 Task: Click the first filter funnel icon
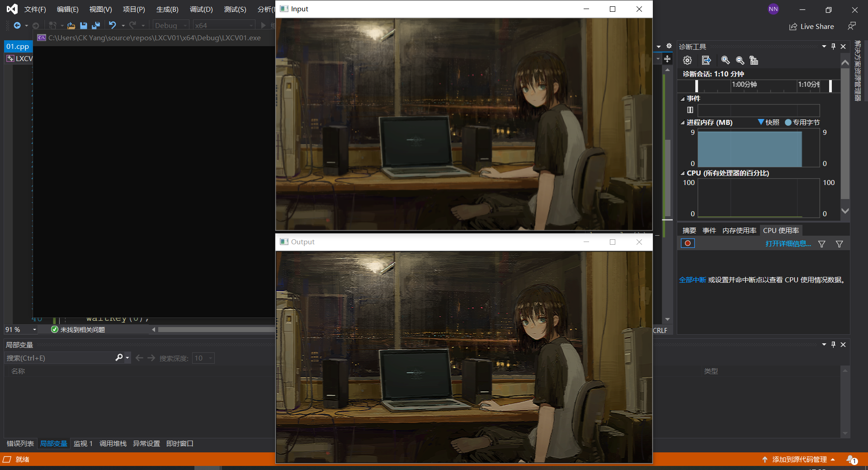pos(821,244)
